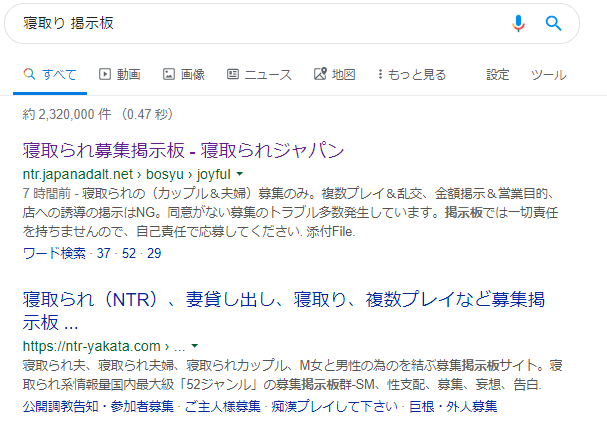Expand dropdown arrow next to ntr.japanadalt.net URL
The width and height of the screenshot is (607, 421).
[240, 174]
